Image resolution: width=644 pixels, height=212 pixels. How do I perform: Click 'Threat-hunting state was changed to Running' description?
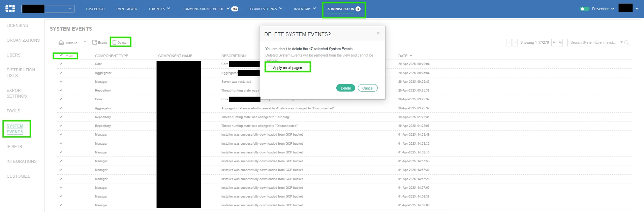coord(256,117)
